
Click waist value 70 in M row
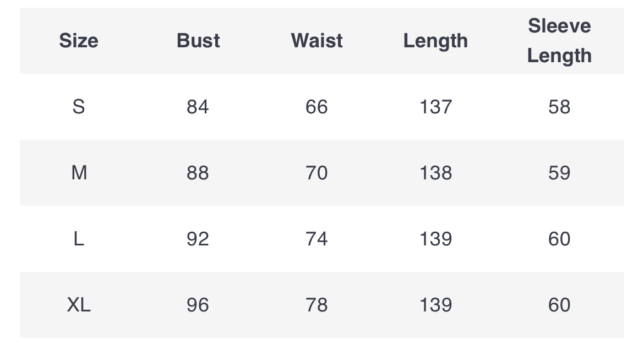316,172
